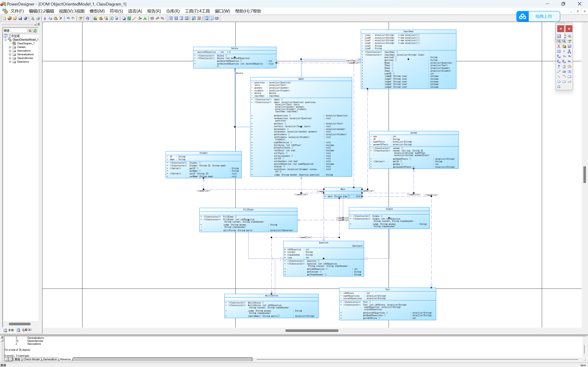
Task: Toggle the Browser view toolbar button
Action: pos(206,18)
